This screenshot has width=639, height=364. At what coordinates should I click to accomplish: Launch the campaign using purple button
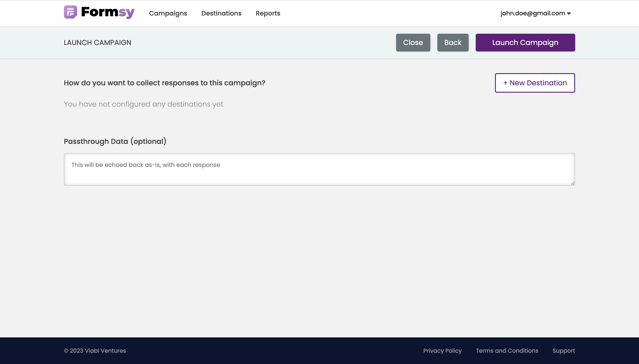525,43
